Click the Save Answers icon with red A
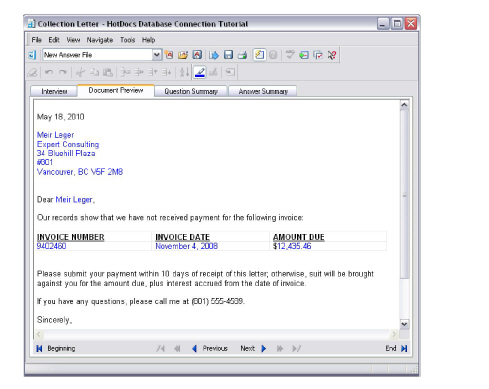The width and height of the screenshot is (489, 389). (197, 55)
